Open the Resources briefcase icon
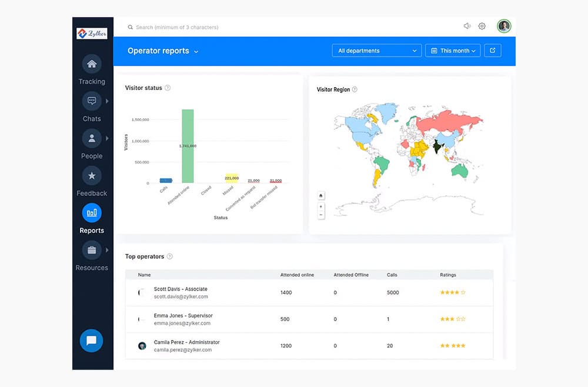This screenshot has height=387, width=588. point(92,250)
